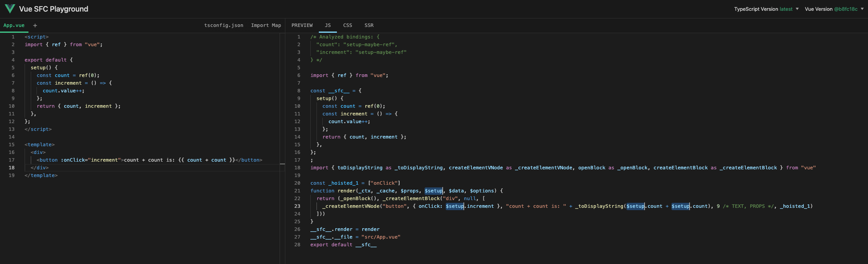Click line number 18 in source editor
The width and height of the screenshot is (868, 264).
tap(12, 168)
